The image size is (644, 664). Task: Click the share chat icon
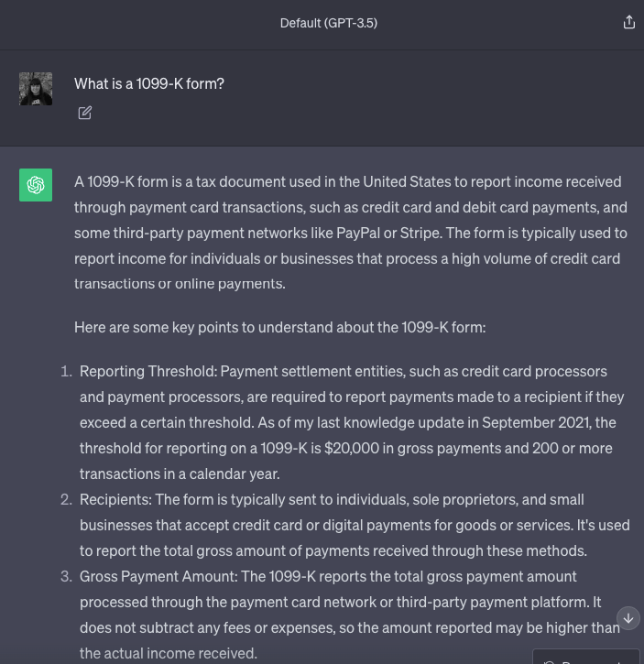pos(629,23)
